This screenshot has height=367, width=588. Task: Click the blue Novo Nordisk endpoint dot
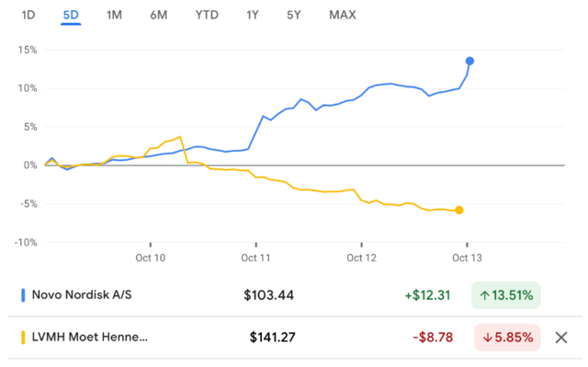[469, 61]
